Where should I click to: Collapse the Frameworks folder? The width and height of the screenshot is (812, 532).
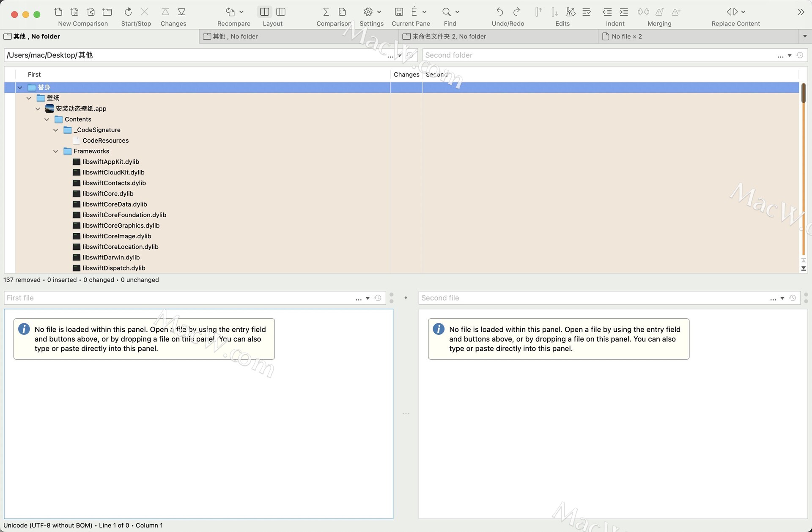(x=55, y=151)
